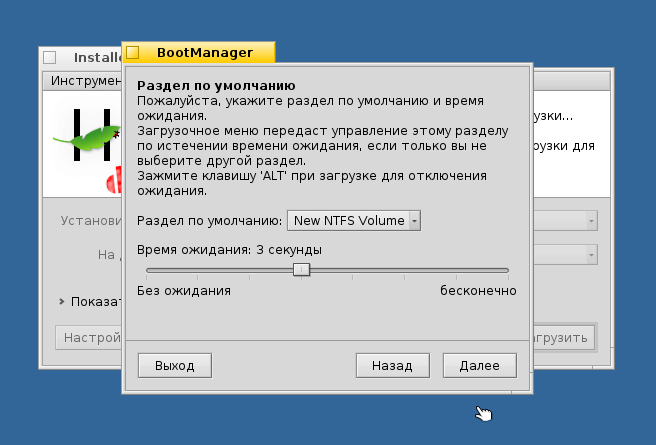
Task: Expand the Показать disclosure in Installer window
Action: pos(62,301)
